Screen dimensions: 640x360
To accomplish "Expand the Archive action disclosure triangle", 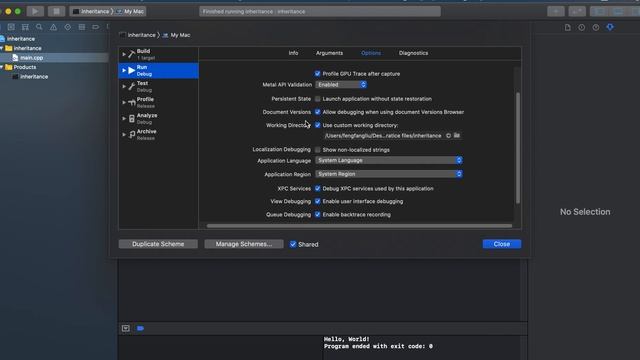I will tap(124, 134).
